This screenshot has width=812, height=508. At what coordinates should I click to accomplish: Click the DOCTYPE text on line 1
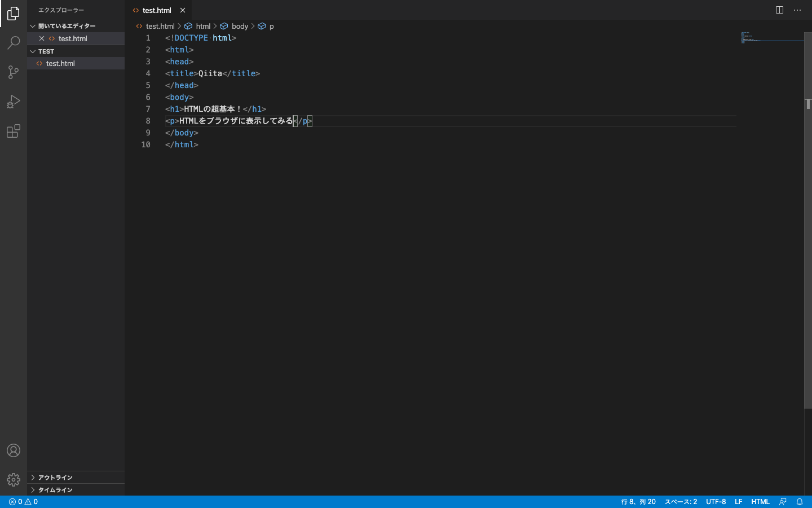pos(191,38)
